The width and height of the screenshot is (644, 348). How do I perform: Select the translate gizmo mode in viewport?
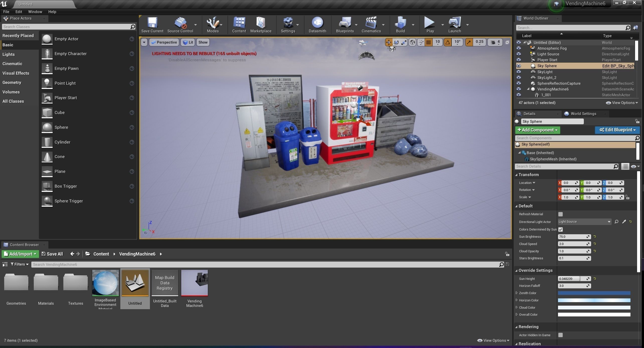389,42
